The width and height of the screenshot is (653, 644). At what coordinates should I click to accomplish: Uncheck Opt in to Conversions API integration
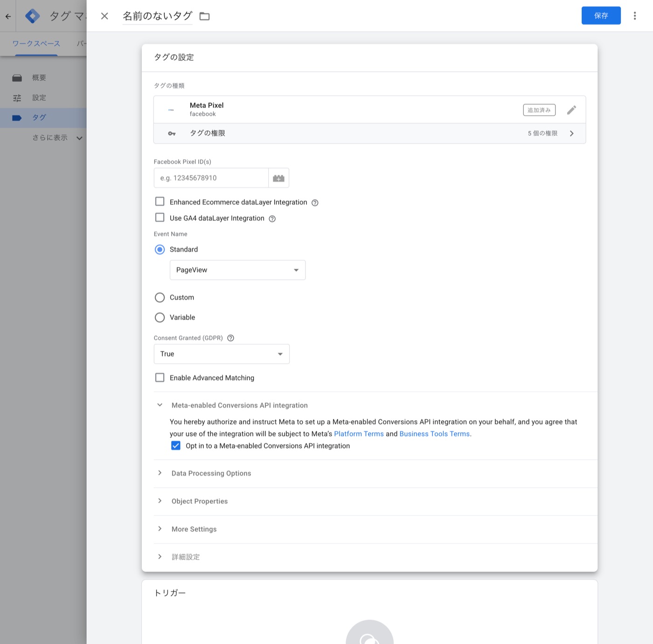[176, 445]
